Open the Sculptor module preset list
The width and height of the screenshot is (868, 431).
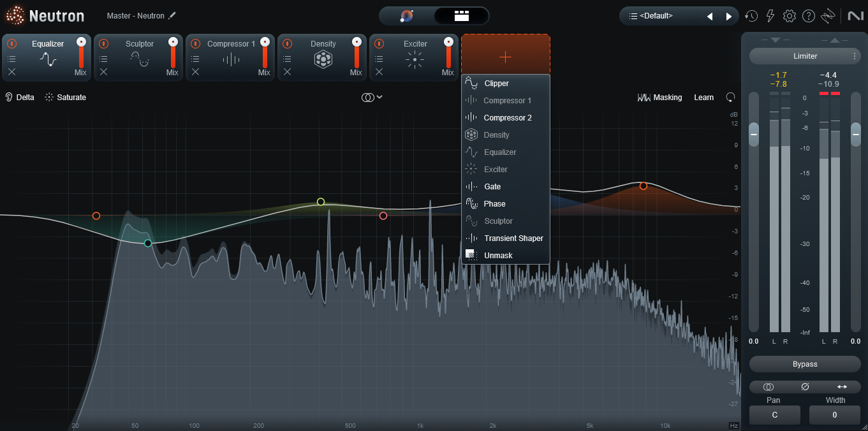tap(103, 59)
